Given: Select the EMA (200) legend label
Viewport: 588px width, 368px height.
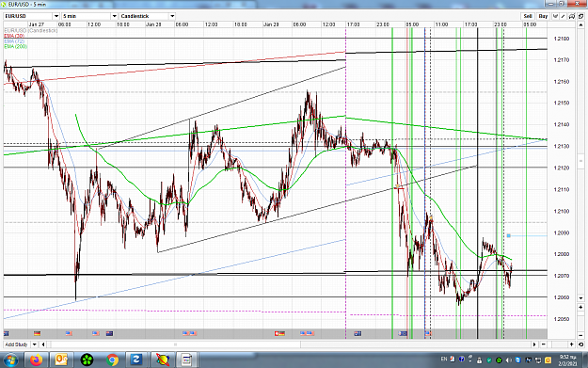Looking at the screenshot, I should coord(16,46).
